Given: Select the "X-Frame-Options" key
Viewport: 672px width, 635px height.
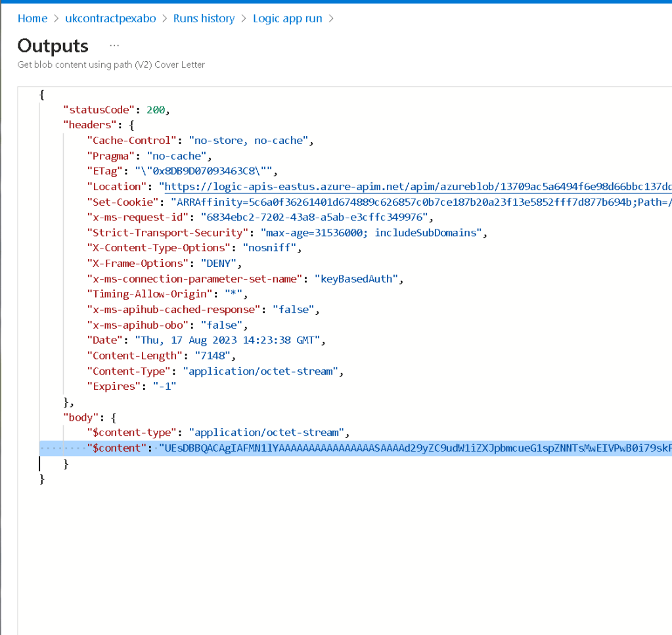Looking at the screenshot, I should [x=137, y=263].
